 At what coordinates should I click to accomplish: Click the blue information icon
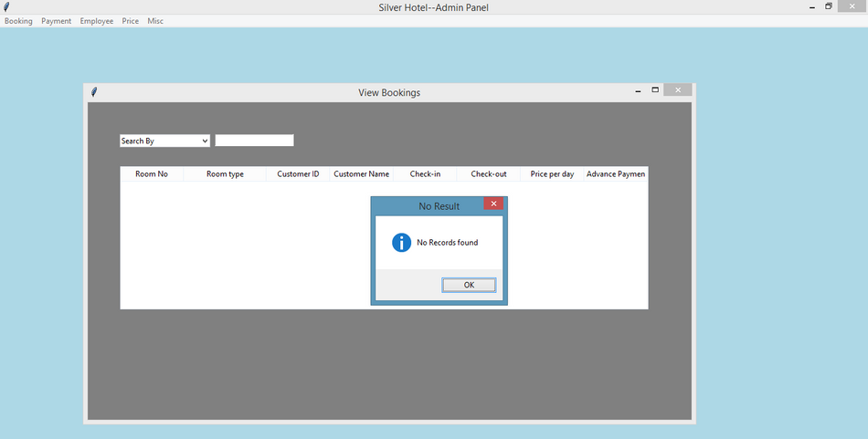tap(401, 243)
